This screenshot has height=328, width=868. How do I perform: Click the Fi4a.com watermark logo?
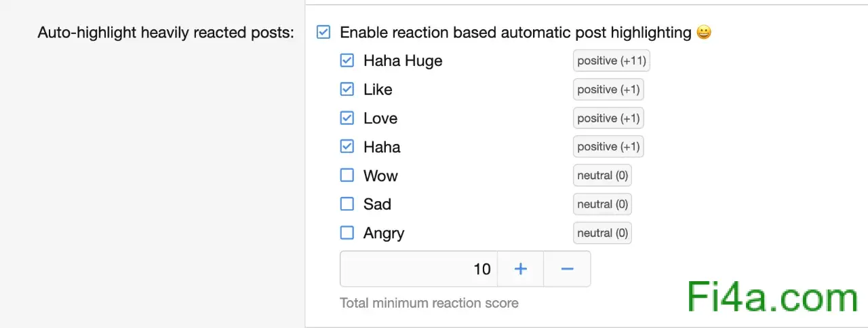coord(772,298)
